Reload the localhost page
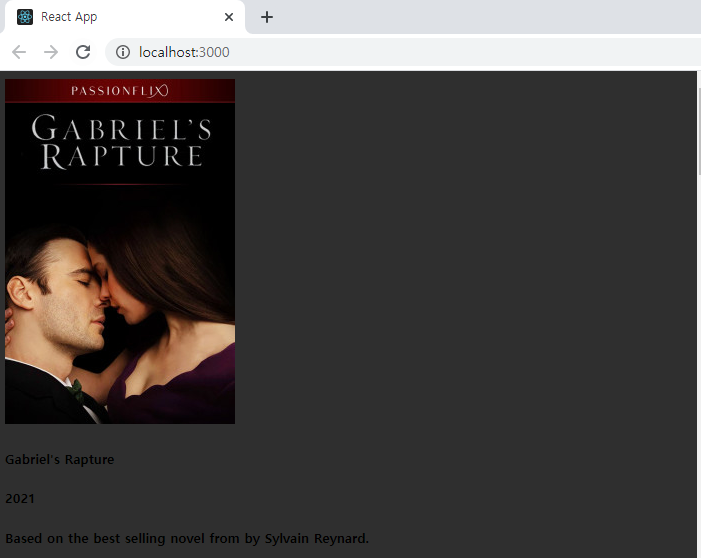Viewport: 701px width, 558px height. click(x=83, y=52)
